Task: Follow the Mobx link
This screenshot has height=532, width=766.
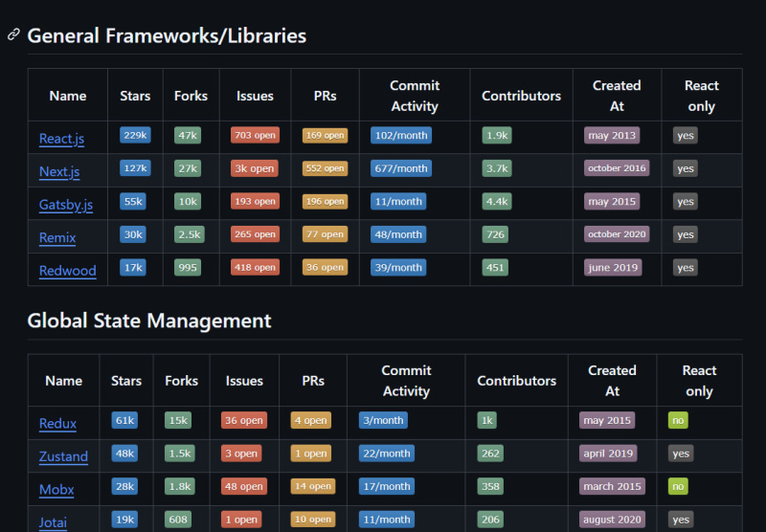Action: point(56,490)
